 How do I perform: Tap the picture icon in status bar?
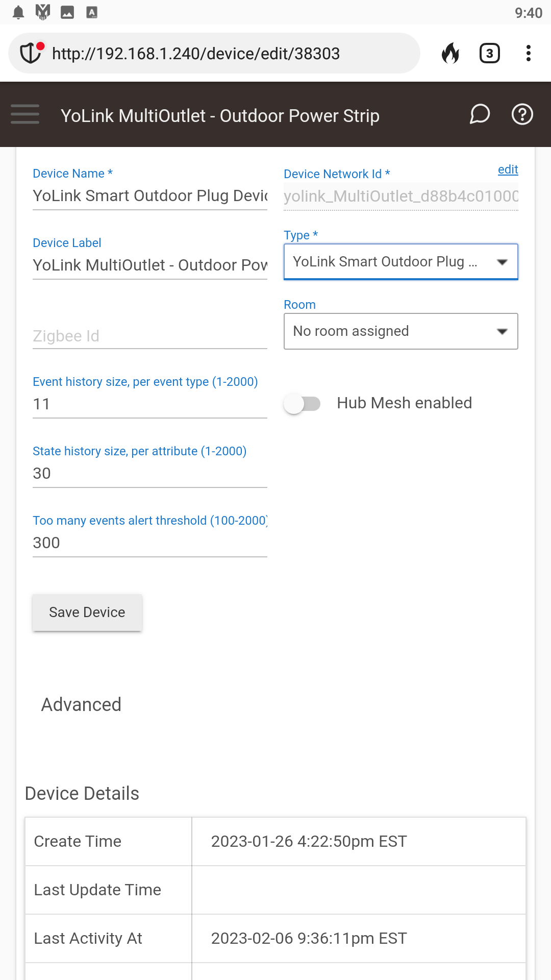(67, 12)
